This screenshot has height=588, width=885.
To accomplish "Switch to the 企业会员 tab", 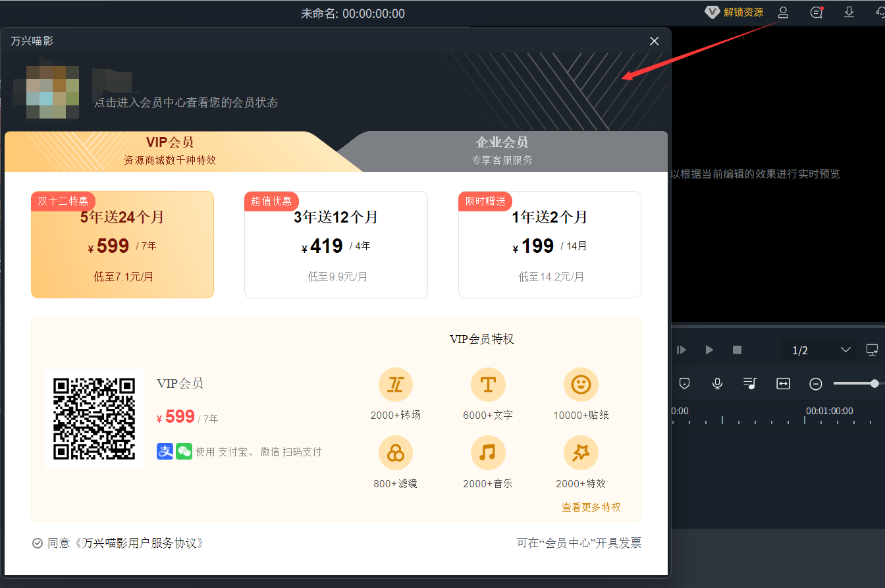I will click(502, 151).
